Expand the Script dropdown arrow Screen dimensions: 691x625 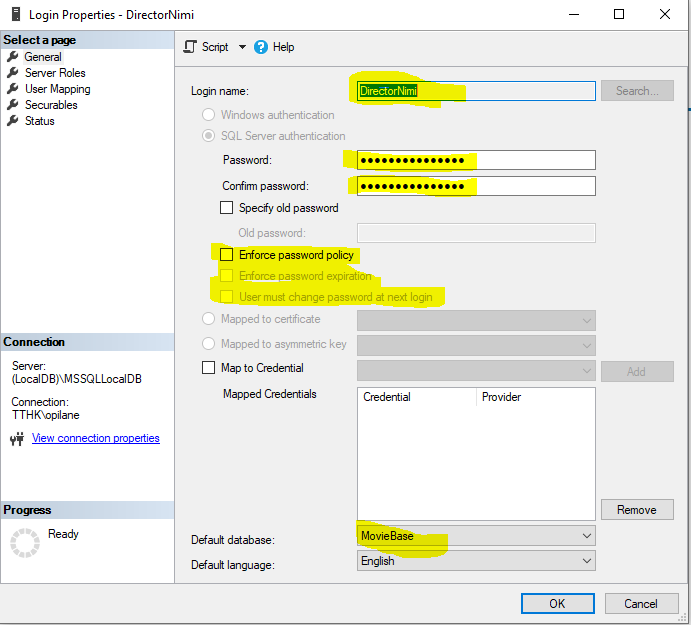242,47
